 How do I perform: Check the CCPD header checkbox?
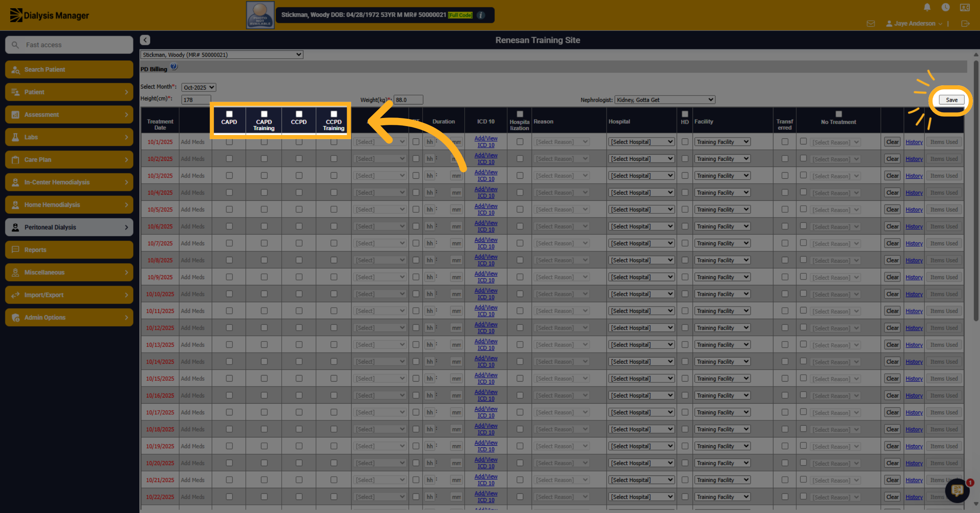[x=299, y=114]
